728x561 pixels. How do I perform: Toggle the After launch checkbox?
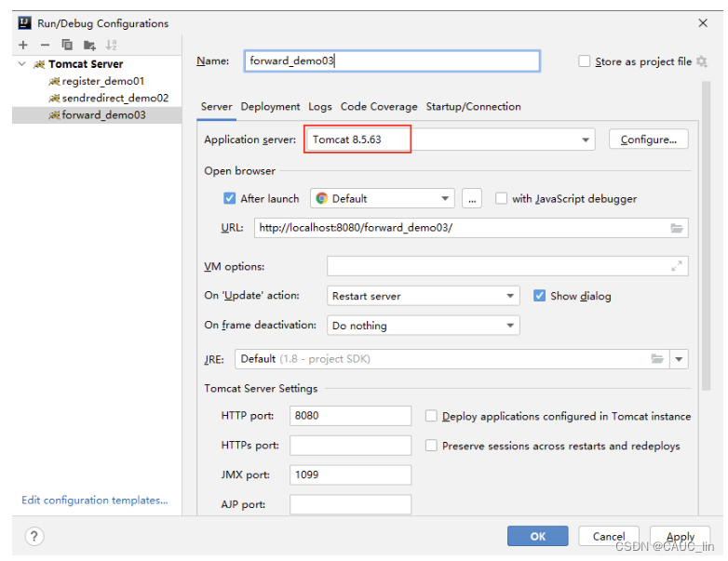tap(229, 198)
